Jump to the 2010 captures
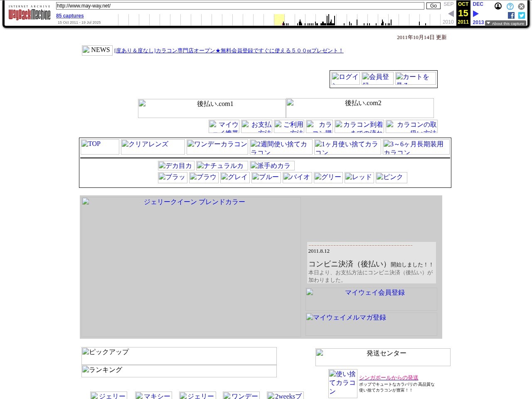532x399 pixels. pos(448,22)
